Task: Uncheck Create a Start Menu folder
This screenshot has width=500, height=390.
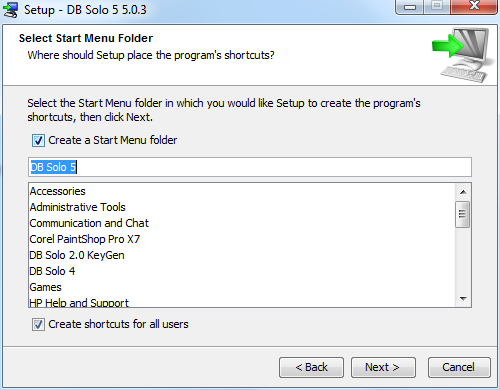Action: (x=38, y=140)
